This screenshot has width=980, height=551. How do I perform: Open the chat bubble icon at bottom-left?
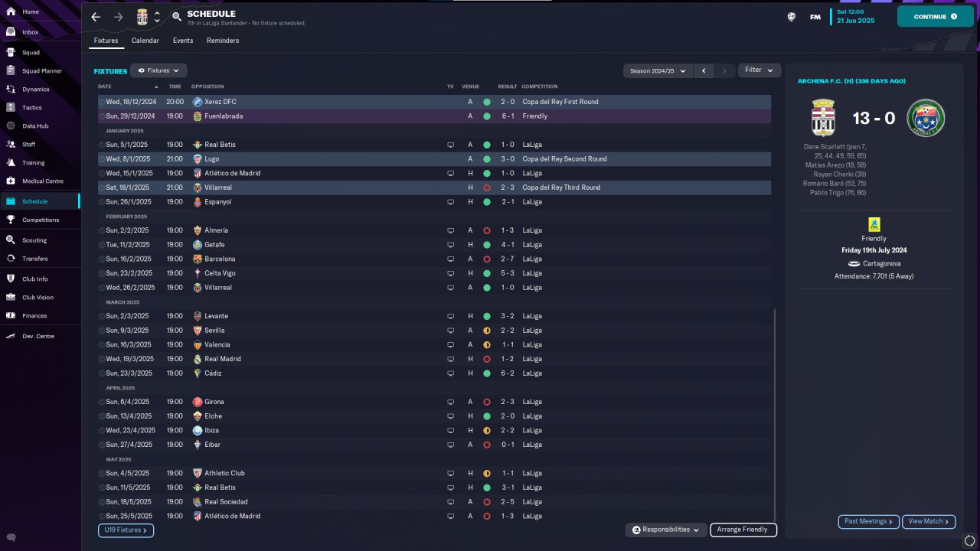coord(11,538)
